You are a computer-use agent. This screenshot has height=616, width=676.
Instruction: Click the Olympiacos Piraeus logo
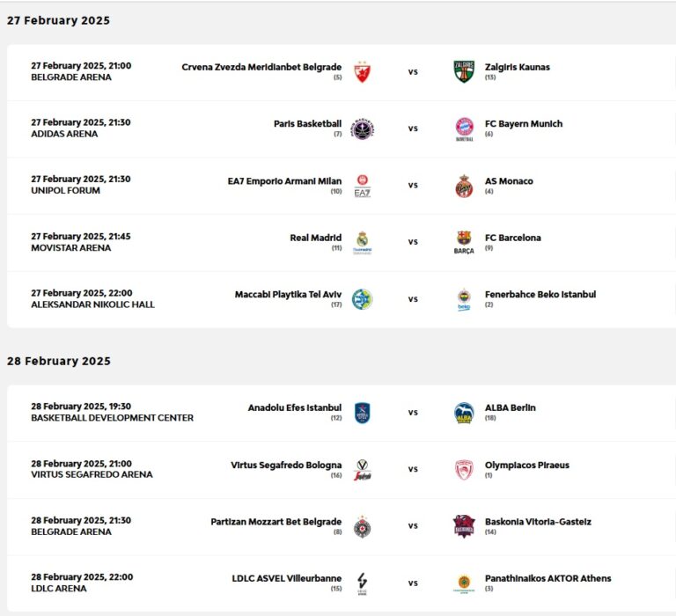464,469
